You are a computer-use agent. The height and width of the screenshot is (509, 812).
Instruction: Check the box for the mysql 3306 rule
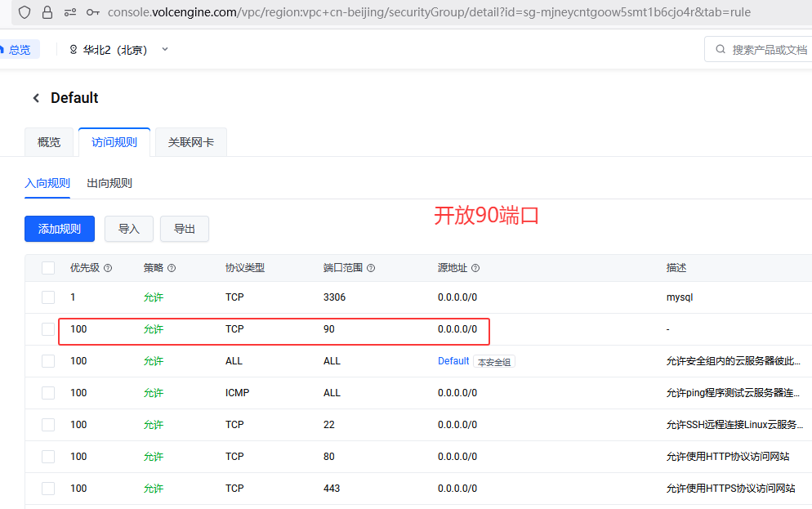pos(48,297)
